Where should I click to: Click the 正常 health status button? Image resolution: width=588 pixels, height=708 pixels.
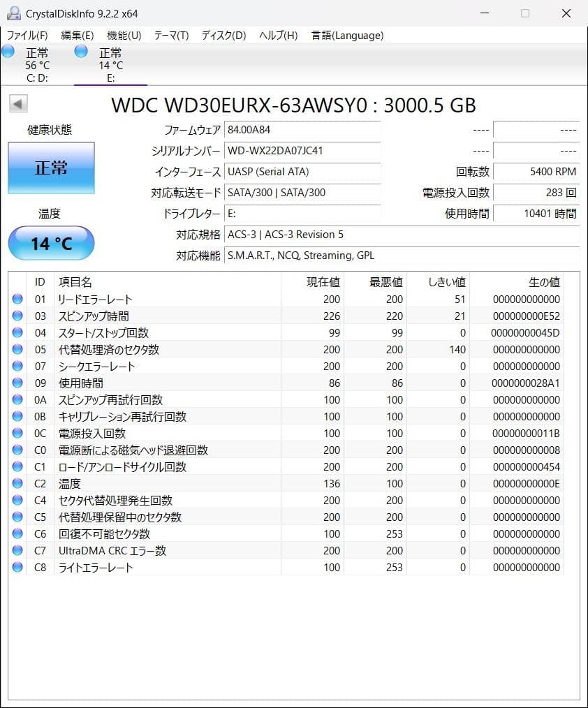51,168
